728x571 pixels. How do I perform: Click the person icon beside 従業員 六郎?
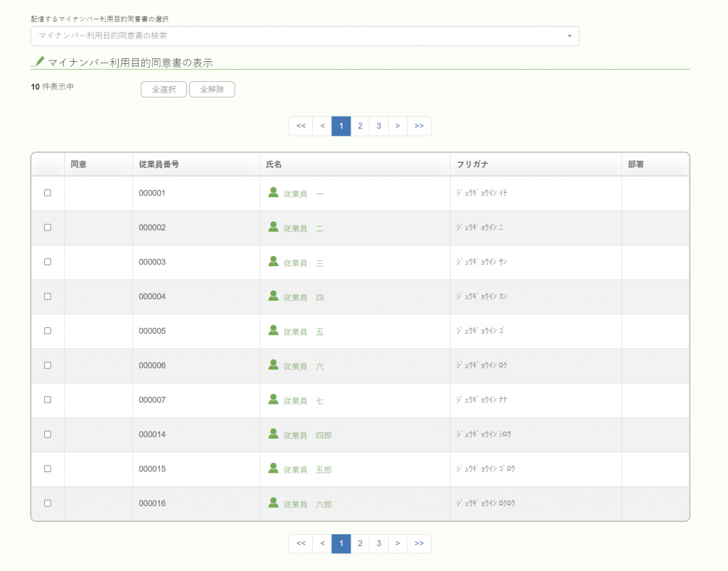274,503
